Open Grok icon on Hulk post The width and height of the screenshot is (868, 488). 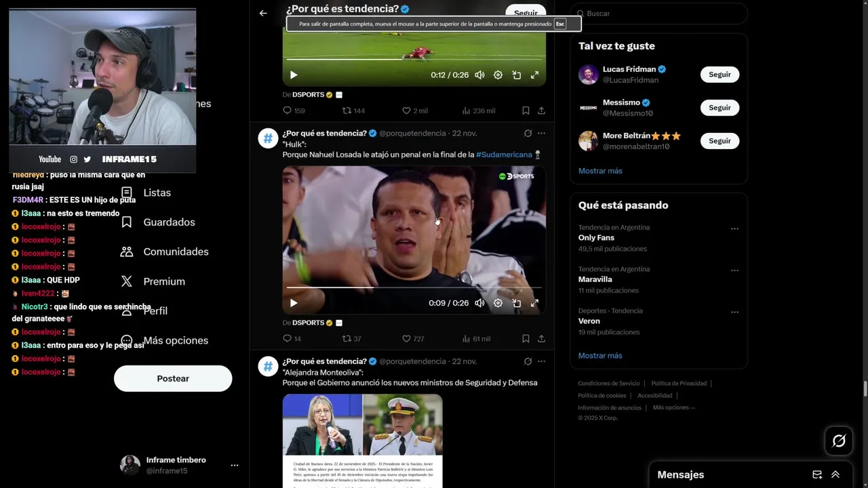(x=528, y=133)
